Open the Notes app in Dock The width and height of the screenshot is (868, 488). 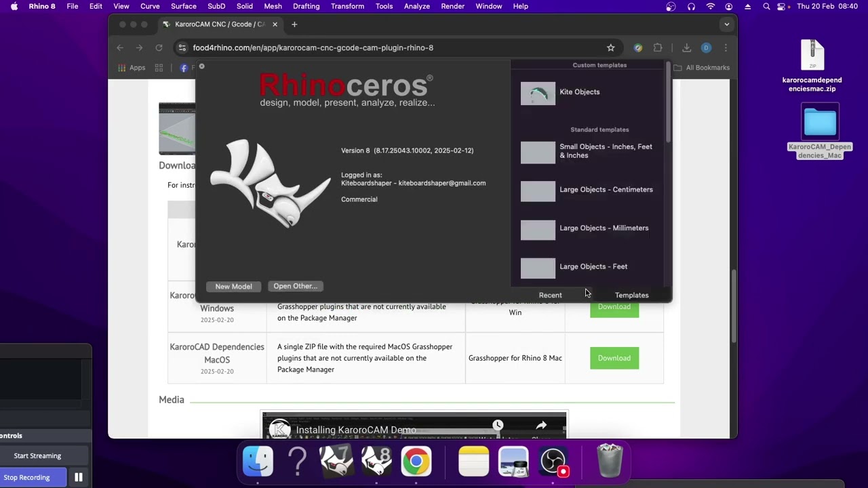click(473, 462)
